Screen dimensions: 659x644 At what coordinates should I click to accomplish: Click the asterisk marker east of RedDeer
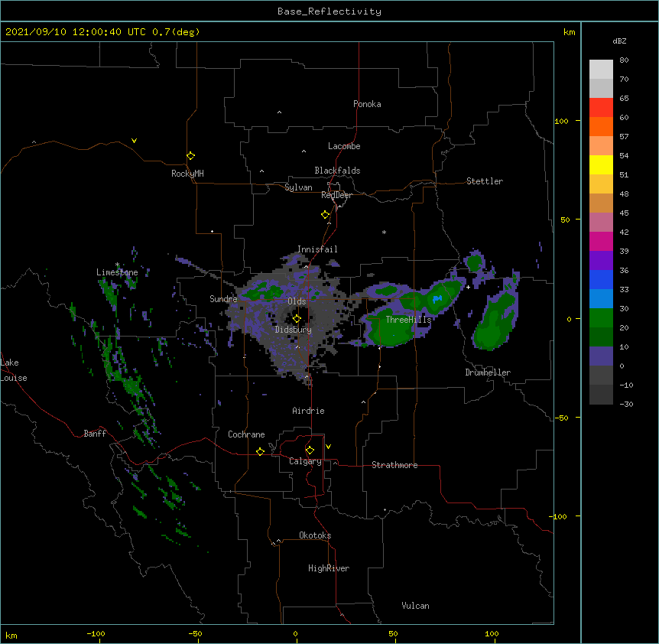384,232
